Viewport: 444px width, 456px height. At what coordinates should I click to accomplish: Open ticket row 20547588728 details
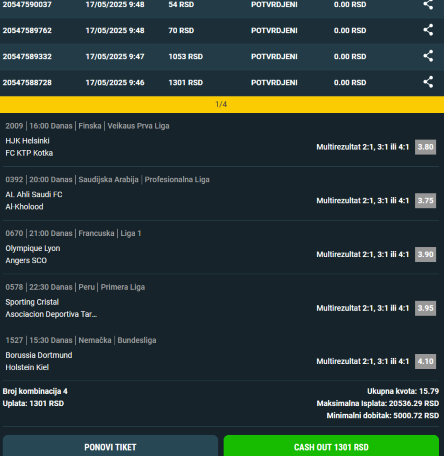(222, 83)
